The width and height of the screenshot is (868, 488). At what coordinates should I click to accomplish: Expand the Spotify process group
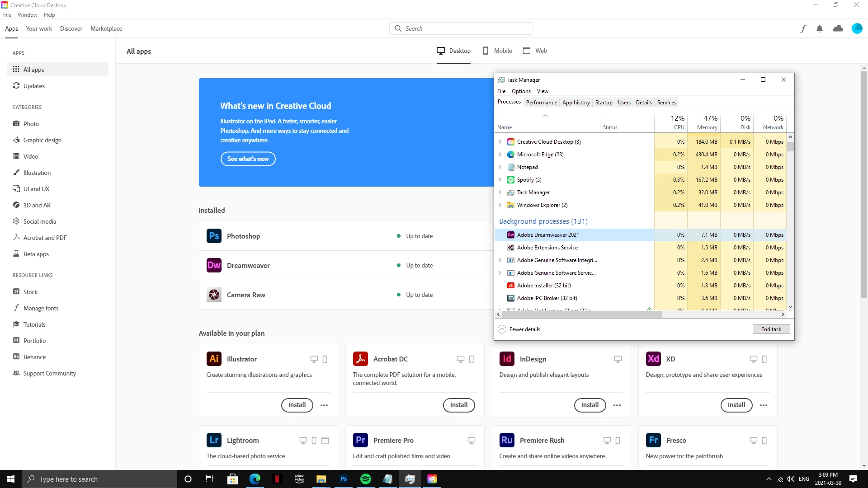click(x=500, y=180)
